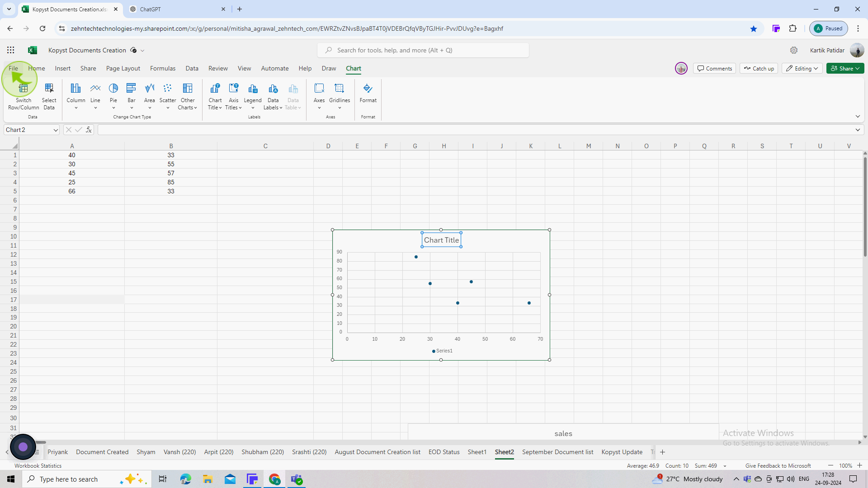Open Data Labels dropdown
Screen dimensions: 868x488
click(273, 96)
